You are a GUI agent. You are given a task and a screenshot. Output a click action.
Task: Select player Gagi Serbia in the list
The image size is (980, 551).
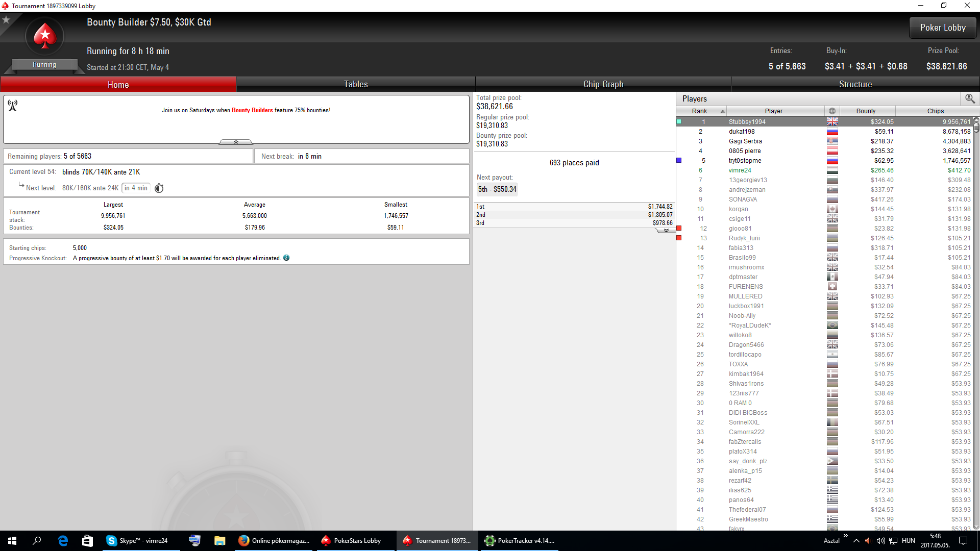pyautogui.click(x=825, y=141)
